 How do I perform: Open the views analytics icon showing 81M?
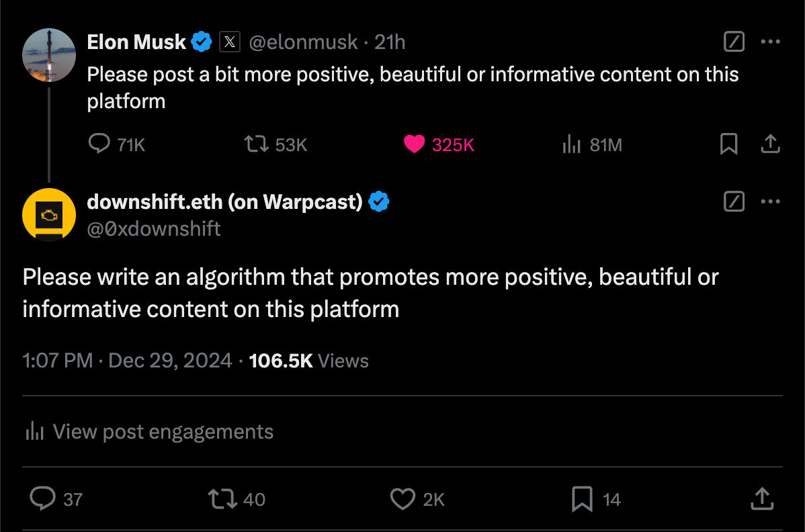(x=571, y=144)
